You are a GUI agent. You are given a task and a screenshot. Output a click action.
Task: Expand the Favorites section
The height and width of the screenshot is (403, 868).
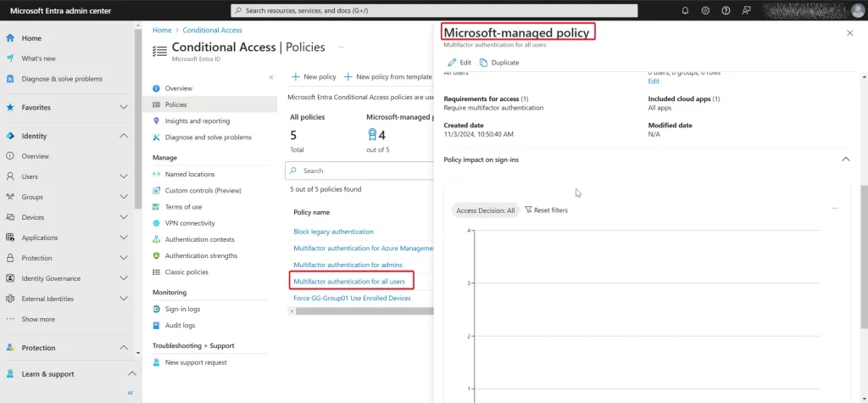[124, 108]
